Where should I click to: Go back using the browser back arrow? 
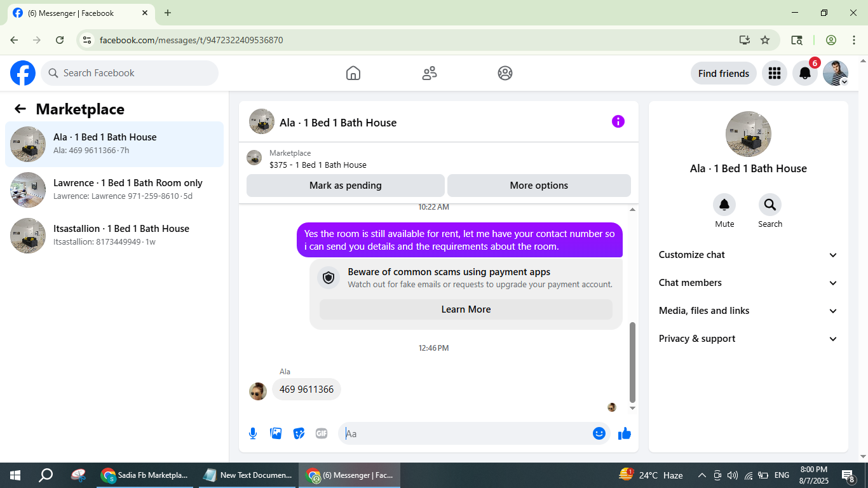click(14, 40)
